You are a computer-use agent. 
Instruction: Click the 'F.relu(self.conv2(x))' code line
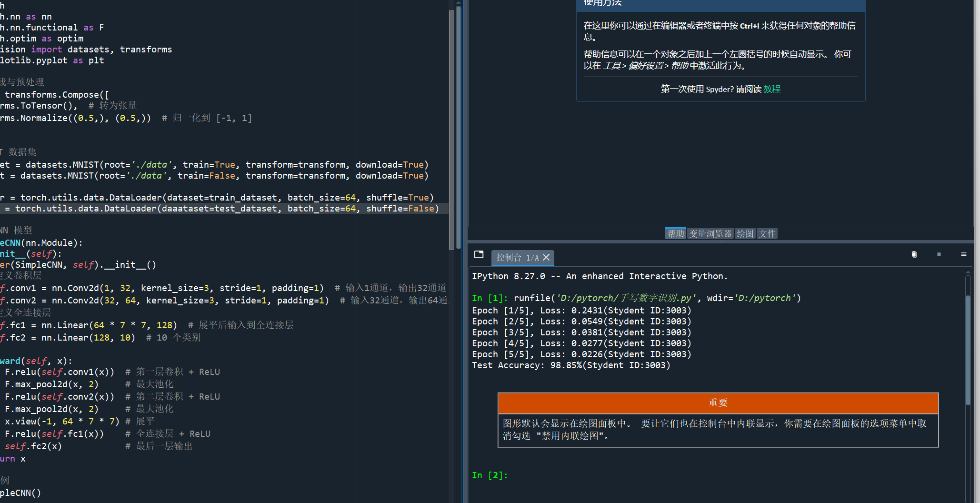click(x=112, y=397)
